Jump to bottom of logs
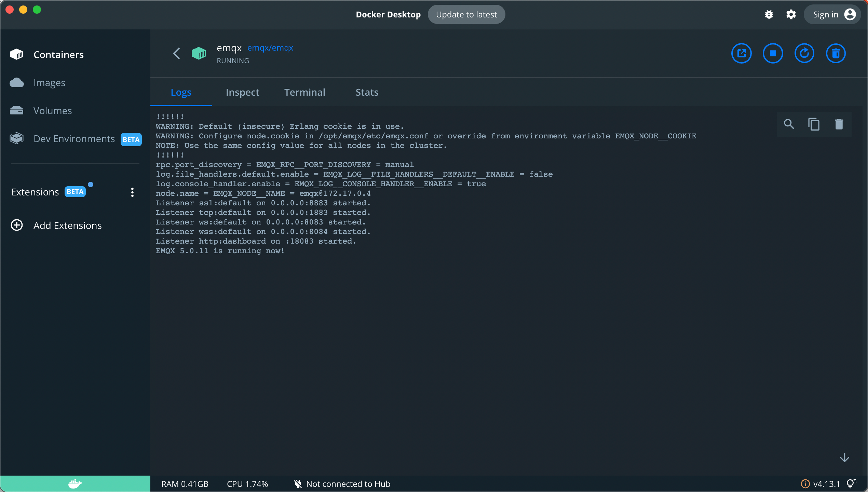Image resolution: width=868 pixels, height=492 pixels. point(844,457)
